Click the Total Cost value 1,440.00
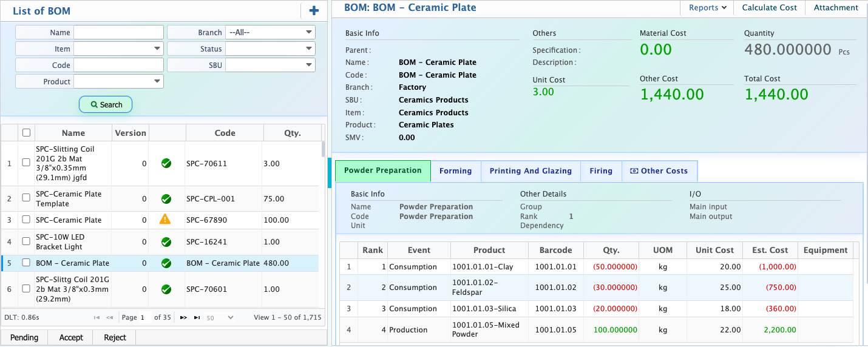 click(776, 95)
